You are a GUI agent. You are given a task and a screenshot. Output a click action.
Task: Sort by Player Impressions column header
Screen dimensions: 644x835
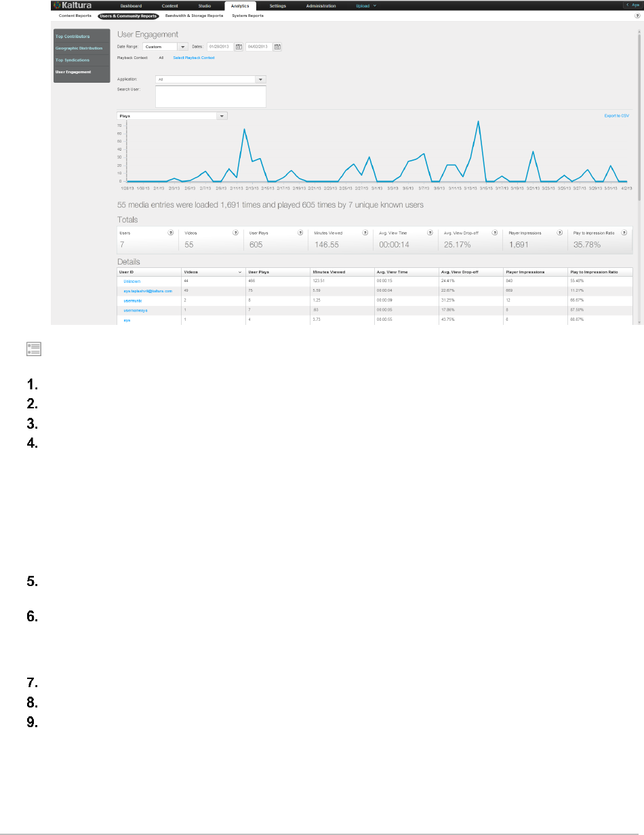[x=536, y=271]
